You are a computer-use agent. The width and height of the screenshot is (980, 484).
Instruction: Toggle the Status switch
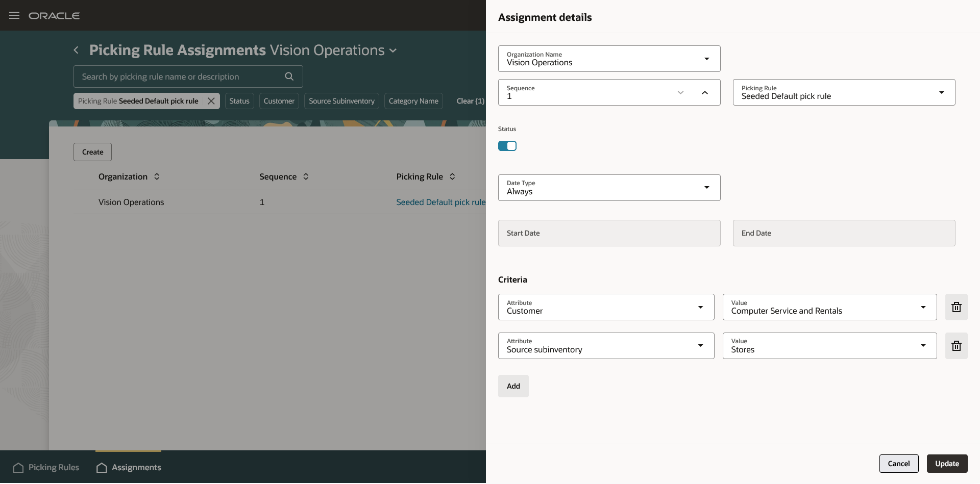(x=507, y=146)
